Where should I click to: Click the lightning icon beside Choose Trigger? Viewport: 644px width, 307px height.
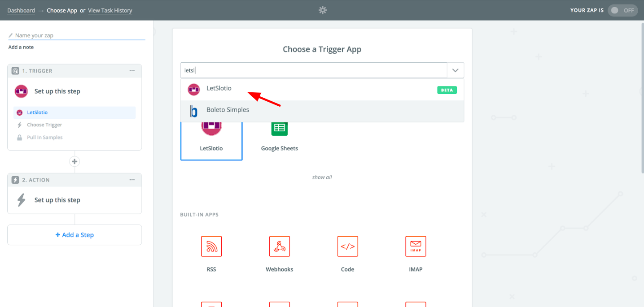click(19, 125)
